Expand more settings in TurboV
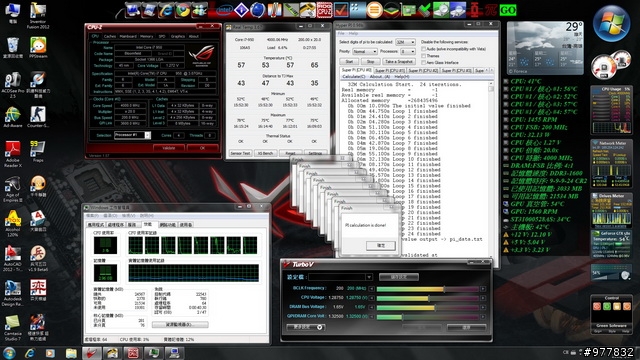The image size is (640, 360). tap(305, 327)
